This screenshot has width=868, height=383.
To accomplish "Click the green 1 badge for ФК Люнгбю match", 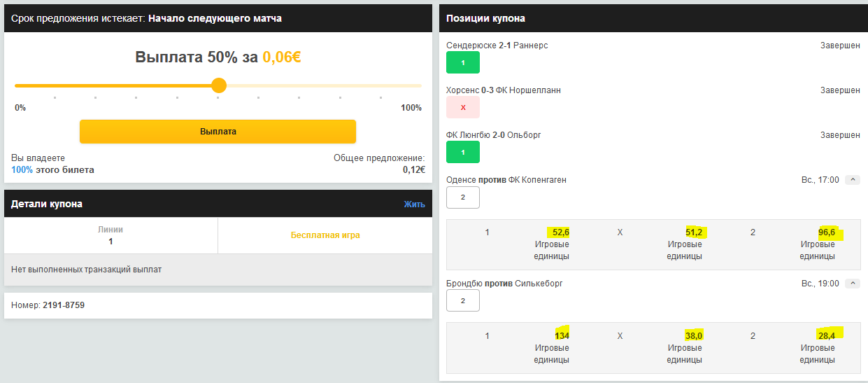I will (463, 153).
